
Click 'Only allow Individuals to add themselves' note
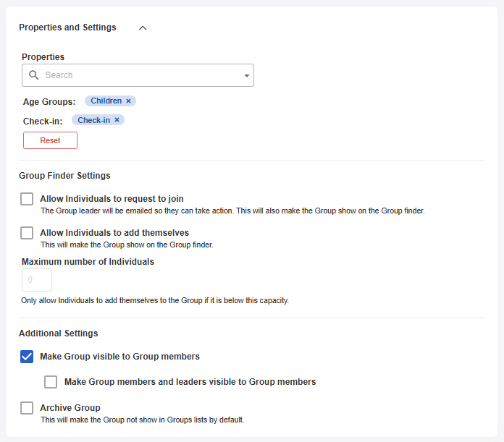point(155,300)
